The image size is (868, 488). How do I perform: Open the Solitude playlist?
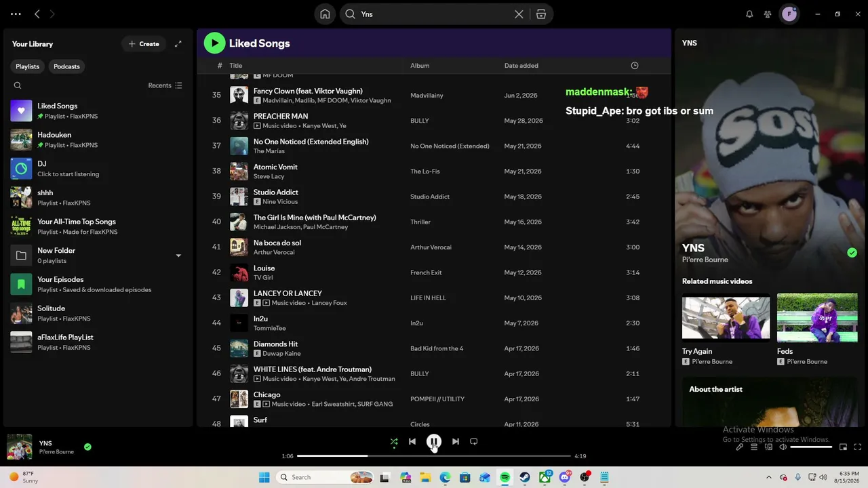pos(98,313)
